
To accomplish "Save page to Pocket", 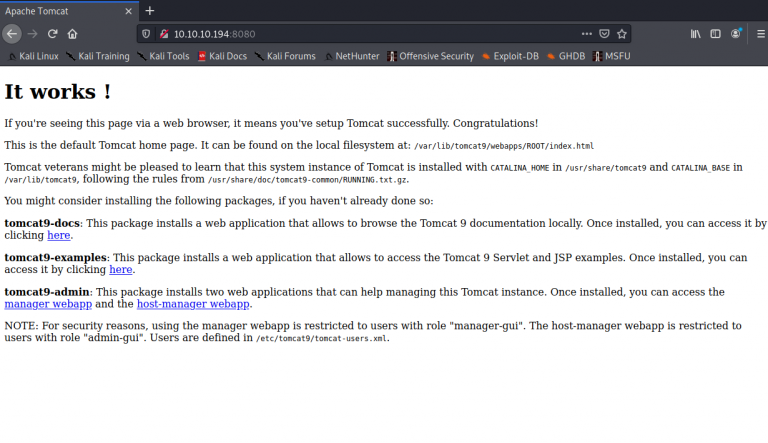I will click(x=604, y=34).
